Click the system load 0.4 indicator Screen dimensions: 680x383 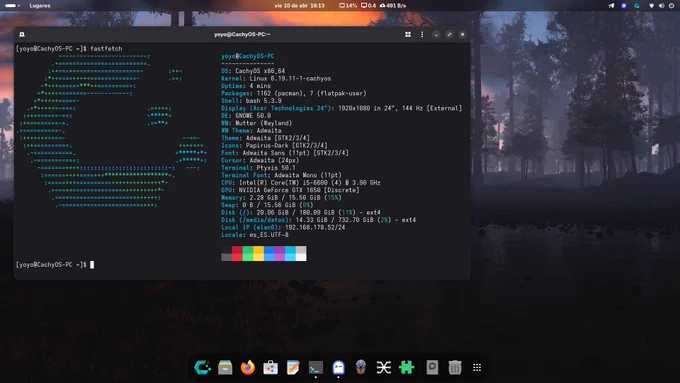click(x=369, y=6)
